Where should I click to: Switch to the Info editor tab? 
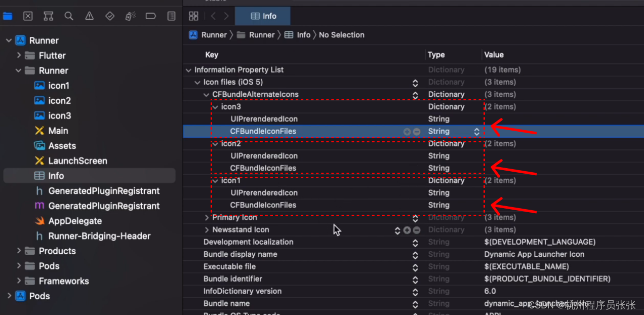(x=263, y=16)
